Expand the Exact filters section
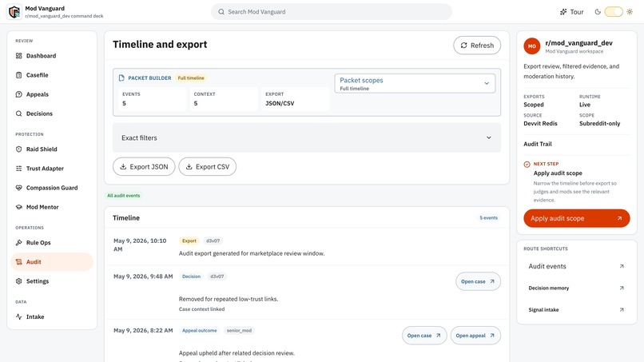Image resolution: width=644 pixels, height=362 pixels. [307, 137]
